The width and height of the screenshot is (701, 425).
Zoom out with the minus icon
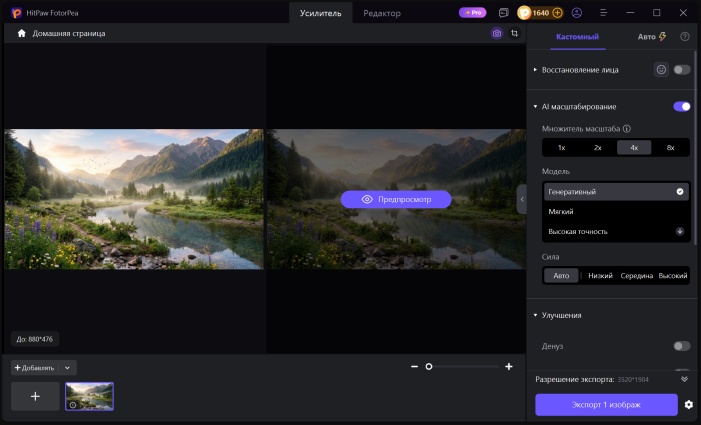pyautogui.click(x=414, y=366)
